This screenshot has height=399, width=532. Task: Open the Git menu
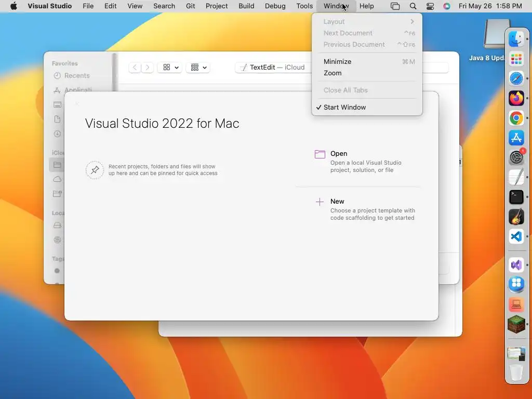pos(190,6)
